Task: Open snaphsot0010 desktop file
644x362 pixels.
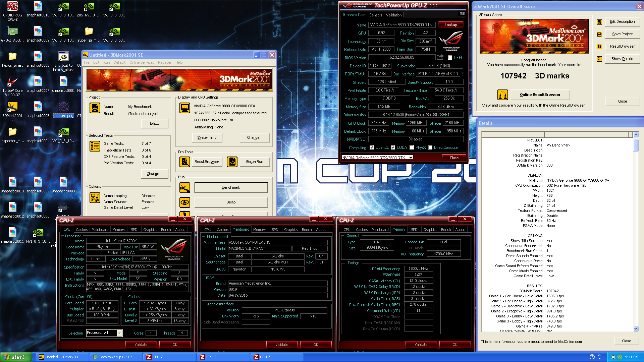Action: coord(38,9)
